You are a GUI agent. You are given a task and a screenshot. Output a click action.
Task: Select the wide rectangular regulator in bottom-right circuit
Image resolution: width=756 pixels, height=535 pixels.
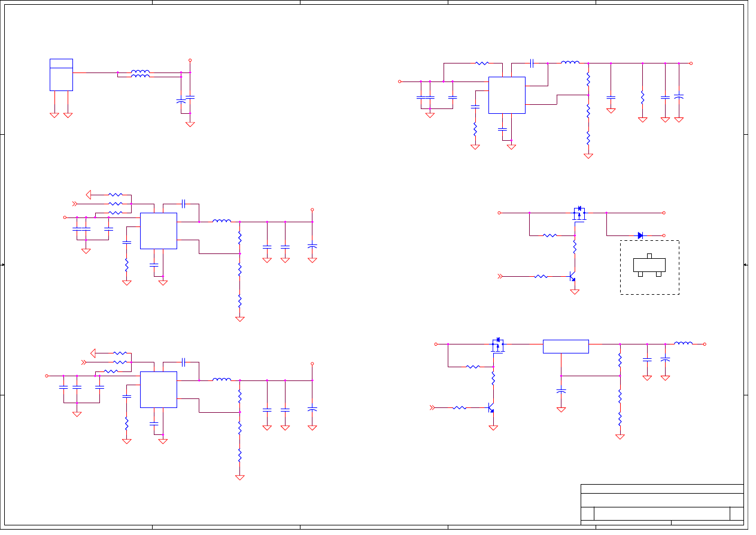565,347
